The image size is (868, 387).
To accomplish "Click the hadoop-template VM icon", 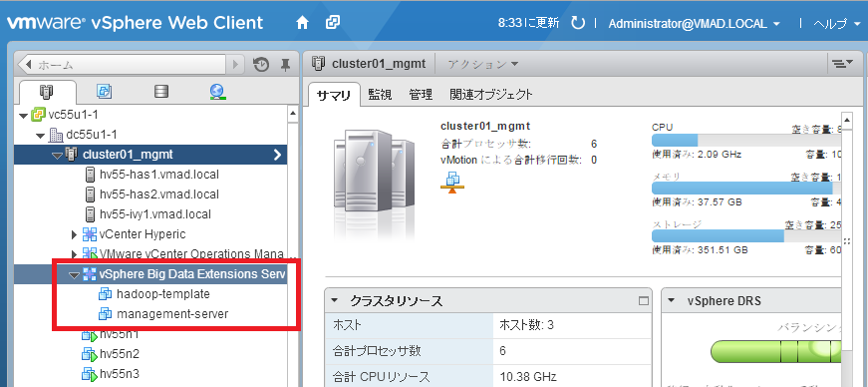I will 106,294.
